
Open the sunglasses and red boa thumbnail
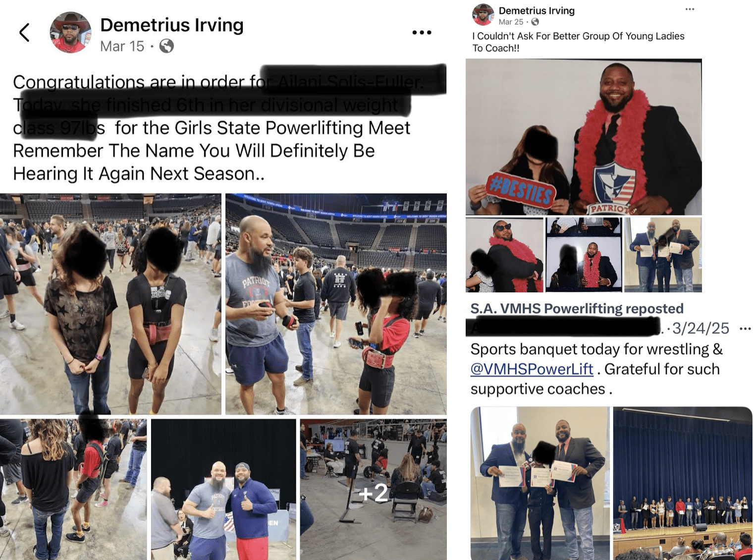pos(504,255)
